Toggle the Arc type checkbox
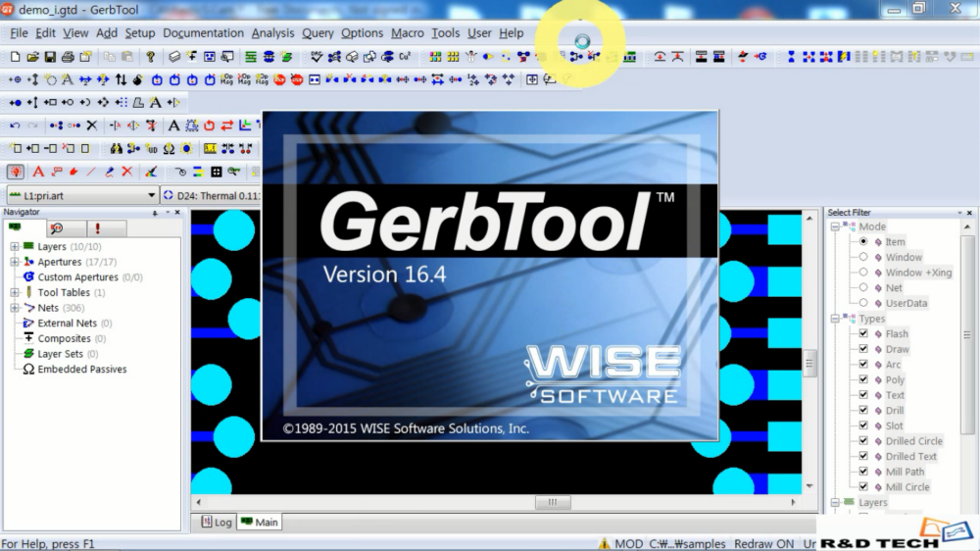The image size is (980, 551). pos(863,364)
